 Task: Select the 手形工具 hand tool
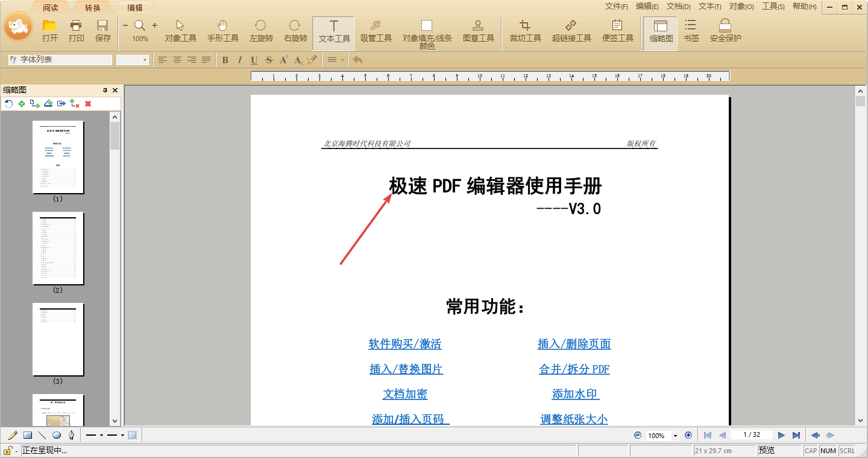[x=222, y=31]
